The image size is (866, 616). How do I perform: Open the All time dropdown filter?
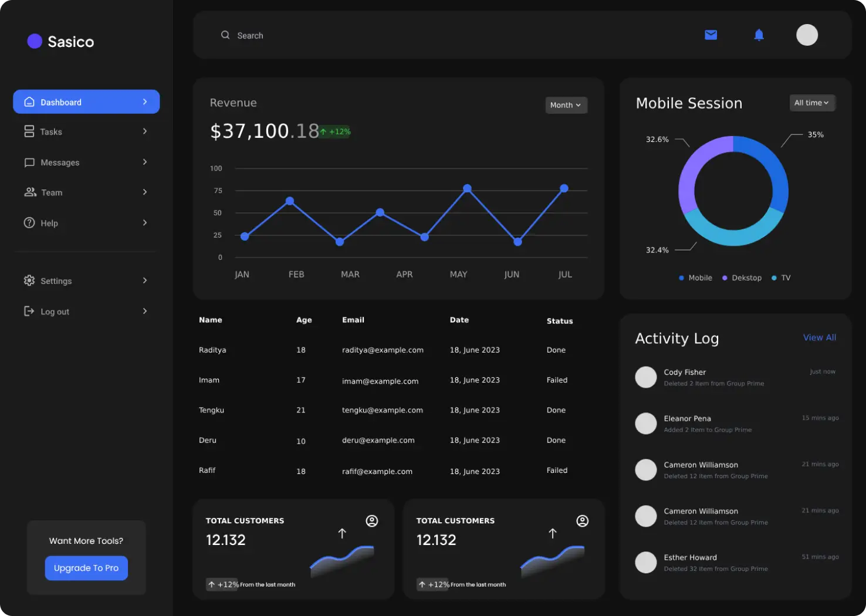point(811,103)
